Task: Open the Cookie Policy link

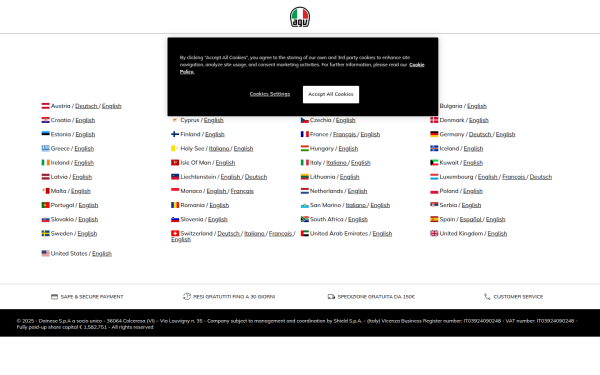Action: tap(417, 65)
